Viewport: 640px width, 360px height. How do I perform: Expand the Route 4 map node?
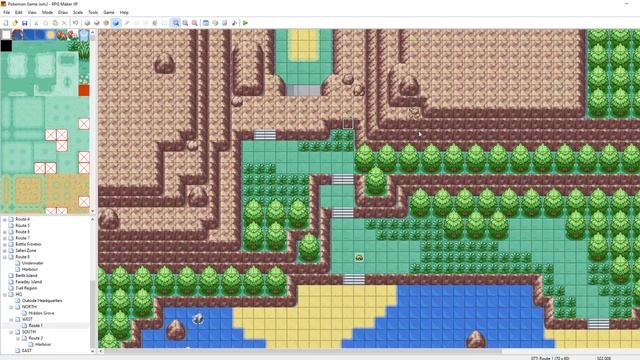tap(5, 219)
